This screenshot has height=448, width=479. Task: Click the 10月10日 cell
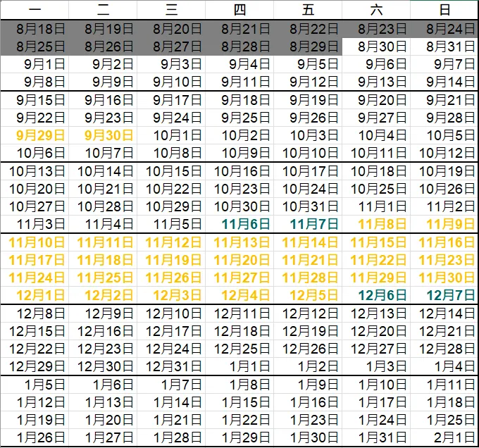[x=308, y=153]
